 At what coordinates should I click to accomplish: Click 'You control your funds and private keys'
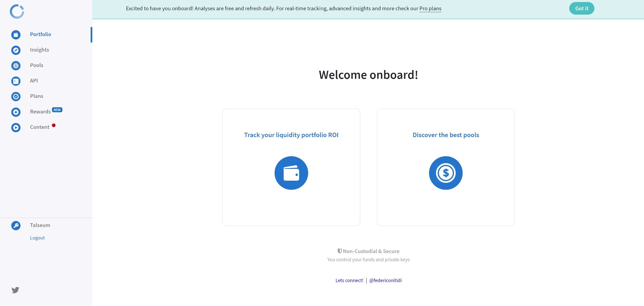368,260
